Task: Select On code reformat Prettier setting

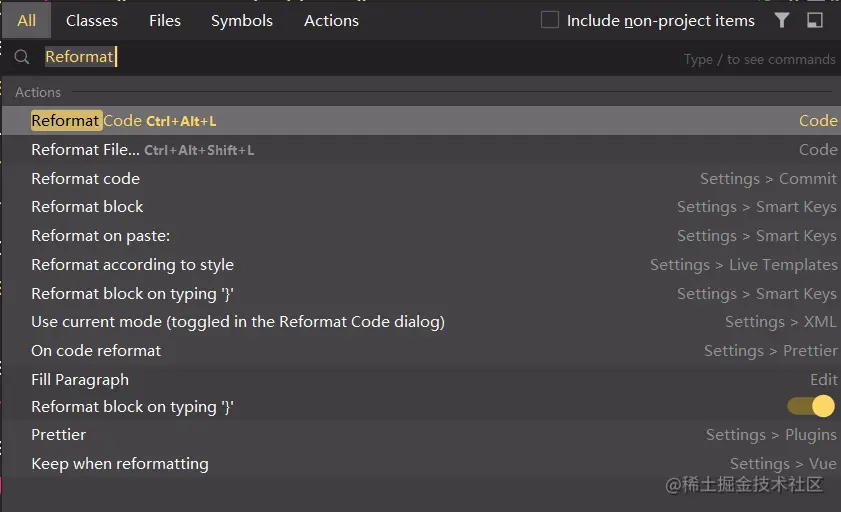Action: coord(96,351)
